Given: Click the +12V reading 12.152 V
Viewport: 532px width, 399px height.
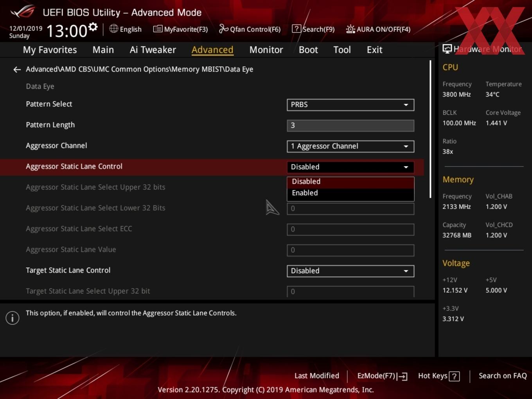Looking at the screenshot, I should click(x=455, y=290).
